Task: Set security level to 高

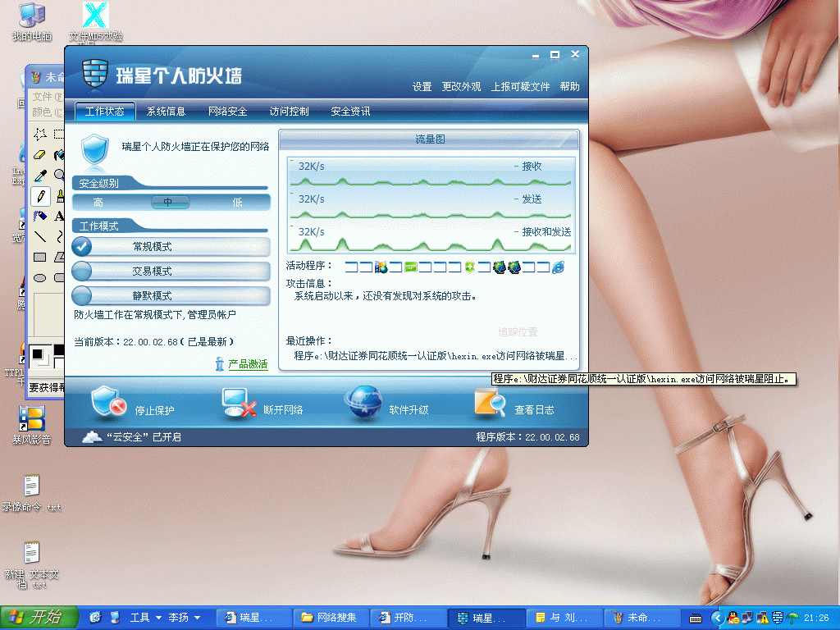Action: (98, 203)
